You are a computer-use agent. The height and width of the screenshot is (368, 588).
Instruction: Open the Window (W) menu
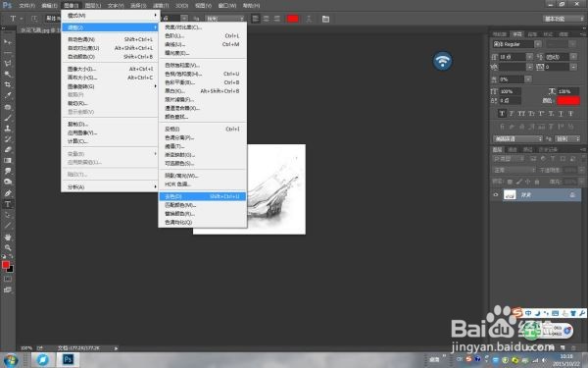pyautogui.click(x=227, y=6)
